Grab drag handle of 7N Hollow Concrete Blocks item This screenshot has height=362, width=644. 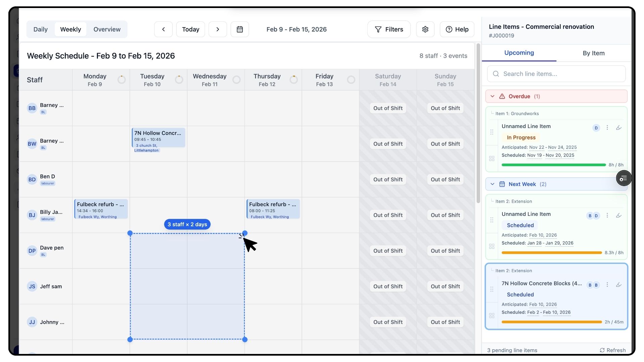point(492,289)
